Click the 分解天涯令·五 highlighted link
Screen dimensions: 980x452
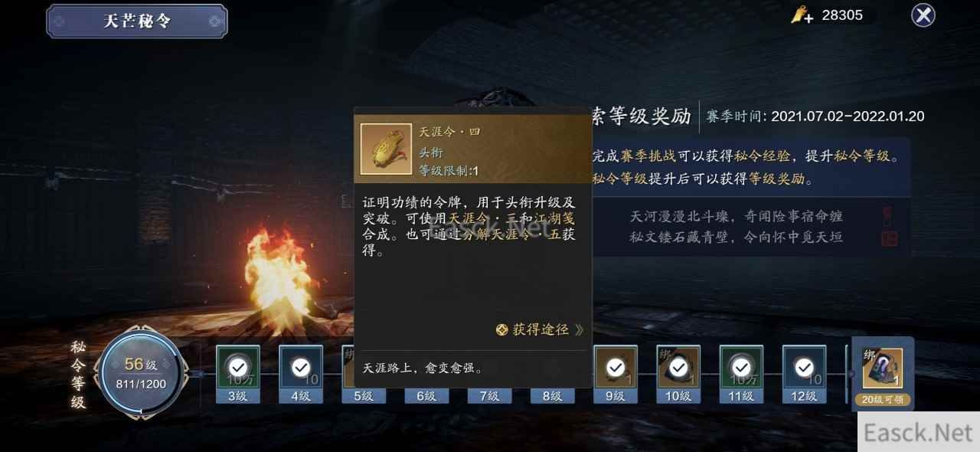507,235
